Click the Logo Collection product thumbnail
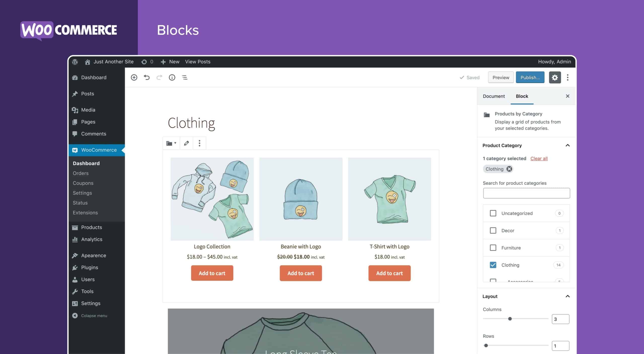644x354 pixels. [x=212, y=199]
